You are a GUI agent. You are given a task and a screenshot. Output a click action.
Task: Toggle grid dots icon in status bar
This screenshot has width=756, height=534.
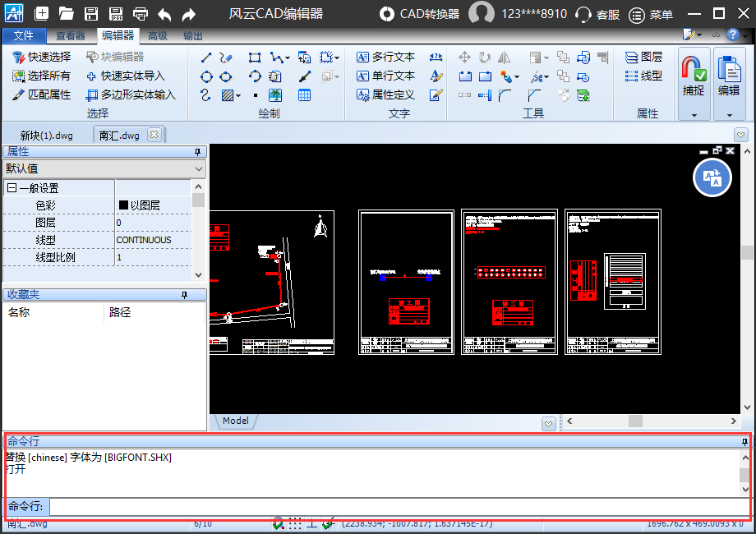pyautogui.click(x=295, y=523)
